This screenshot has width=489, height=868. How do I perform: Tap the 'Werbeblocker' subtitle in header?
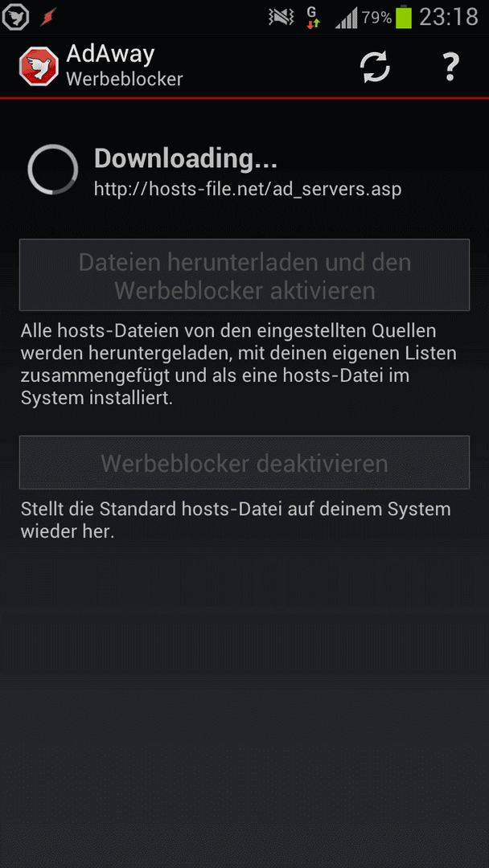coord(125,79)
